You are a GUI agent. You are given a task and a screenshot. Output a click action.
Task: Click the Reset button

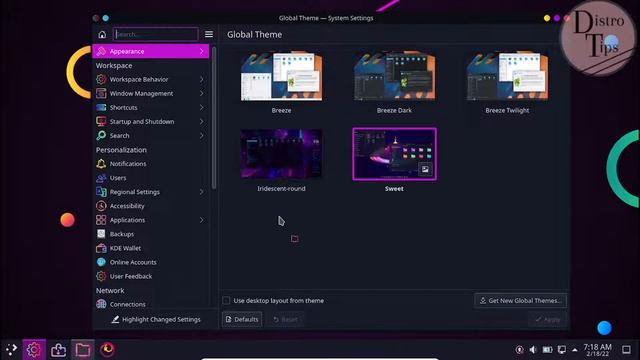(286, 319)
